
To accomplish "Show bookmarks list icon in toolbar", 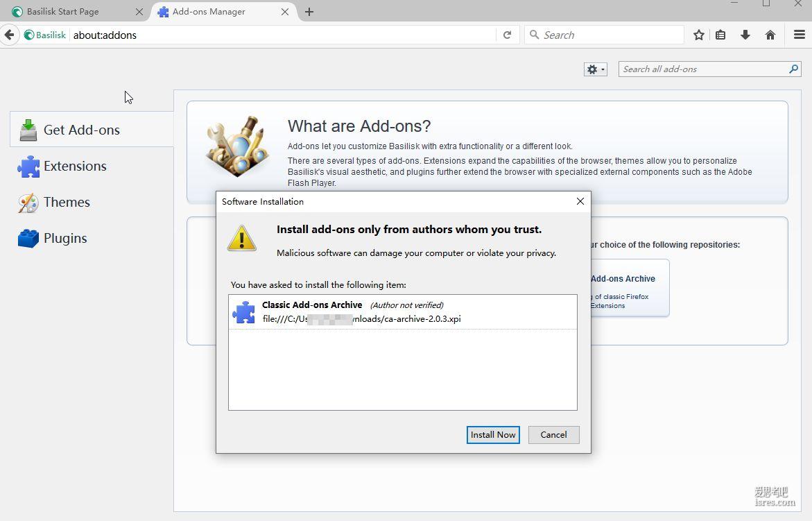I will coord(721,35).
